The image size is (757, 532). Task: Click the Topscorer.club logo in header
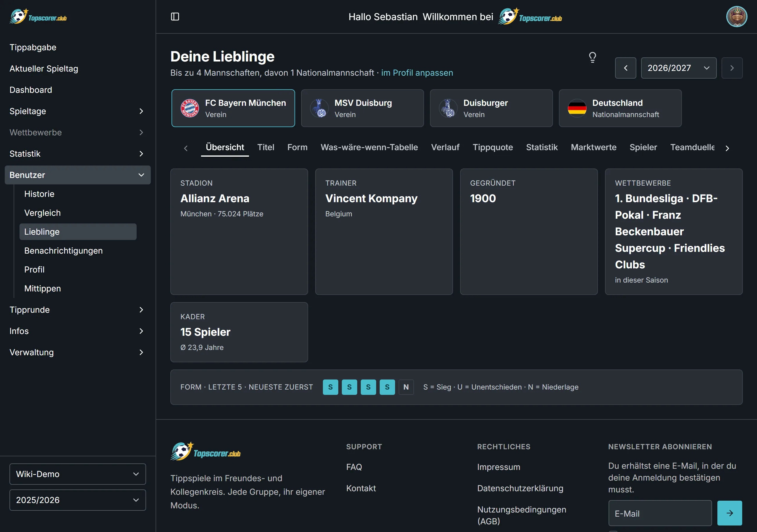pyautogui.click(x=530, y=17)
